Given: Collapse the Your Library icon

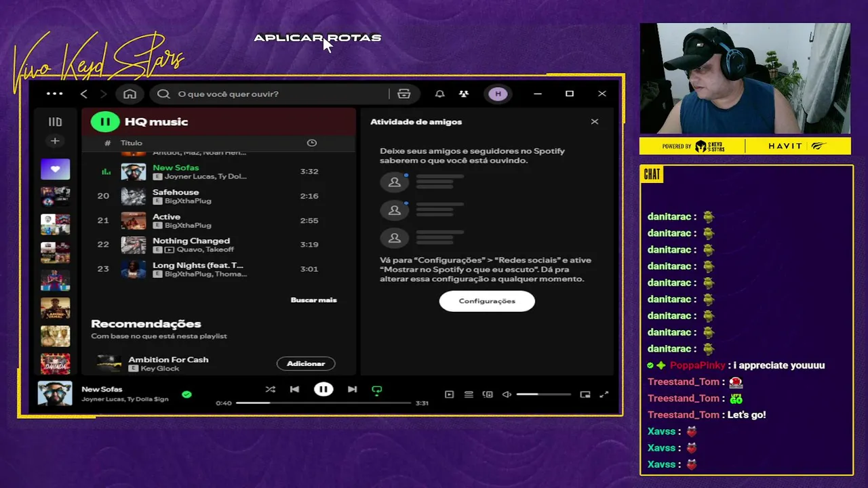Looking at the screenshot, I should [x=55, y=122].
